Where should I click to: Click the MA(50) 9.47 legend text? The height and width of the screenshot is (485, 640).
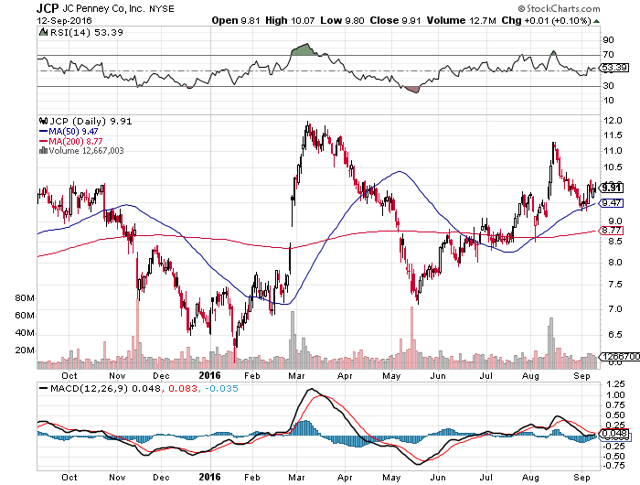(x=73, y=131)
